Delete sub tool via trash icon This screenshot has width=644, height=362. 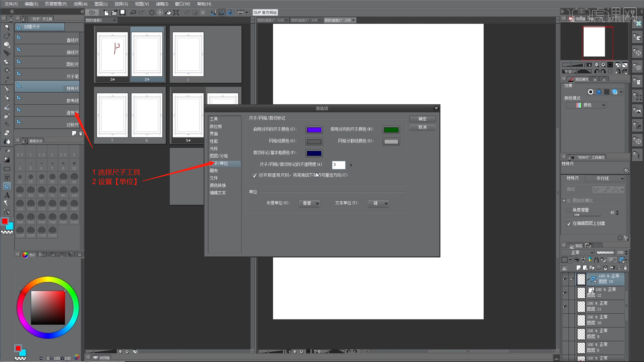click(x=80, y=133)
